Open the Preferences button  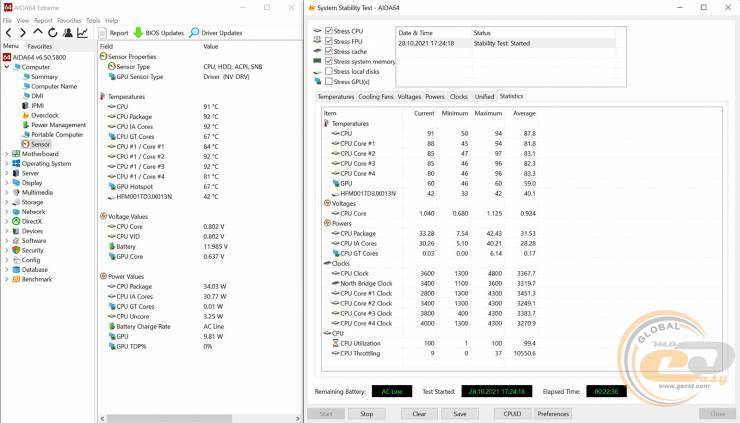coord(553,414)
